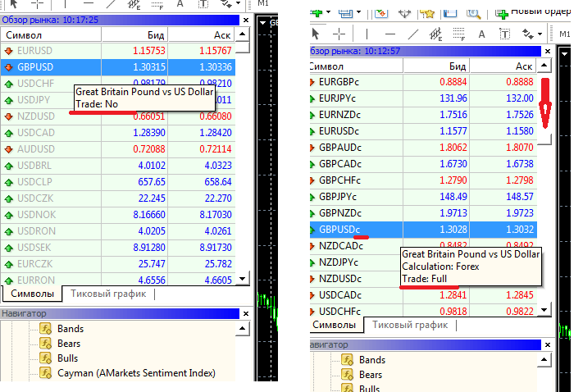Close right Market Watch panel
The width and height of the screenshot is (583, 392).
[x=548, y=52]
